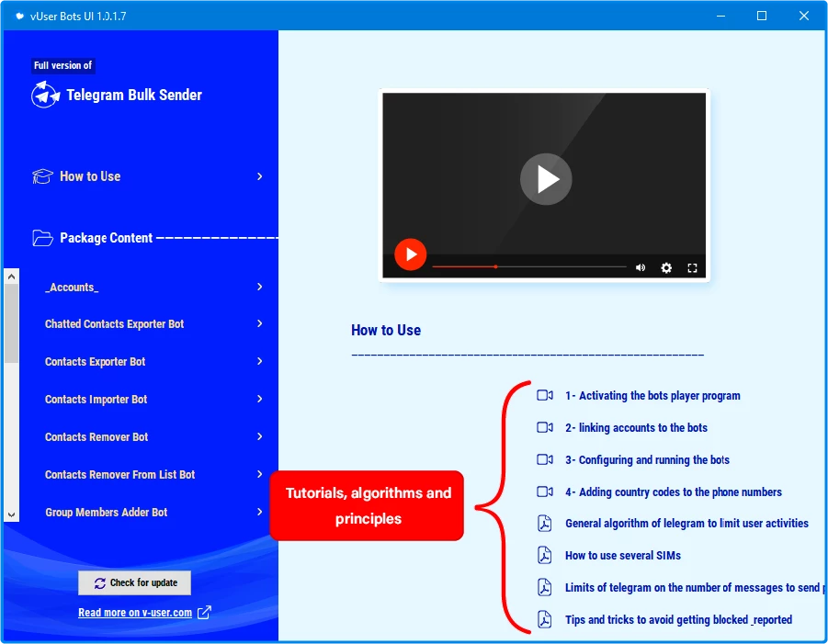Screen dimensions: 828x644
Task: Play the video with center play button
Action: [x=546, y=179]
